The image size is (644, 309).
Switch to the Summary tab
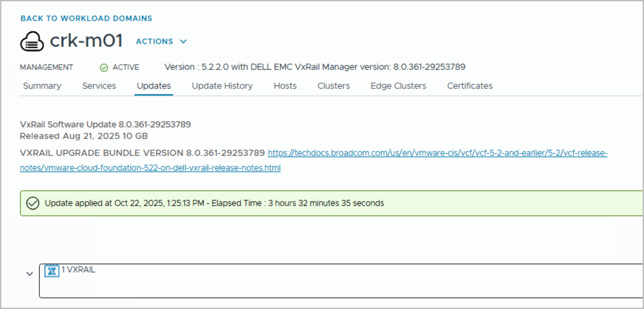click(x=42, y=86)
